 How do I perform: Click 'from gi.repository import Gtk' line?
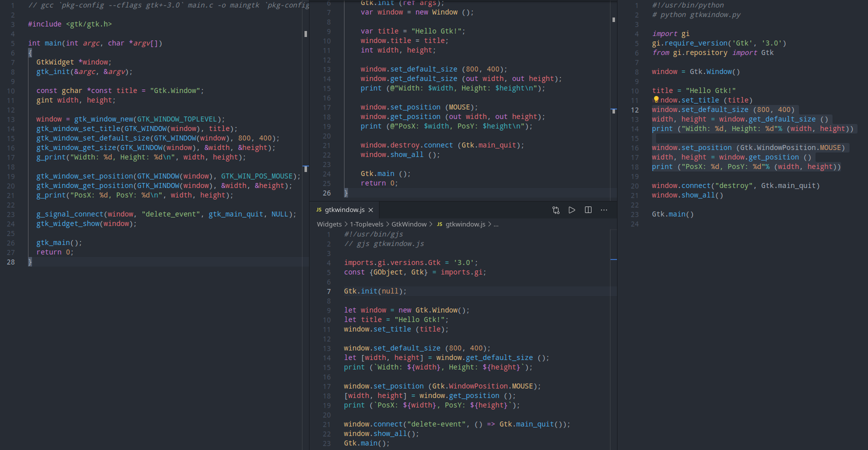[712, 52]
